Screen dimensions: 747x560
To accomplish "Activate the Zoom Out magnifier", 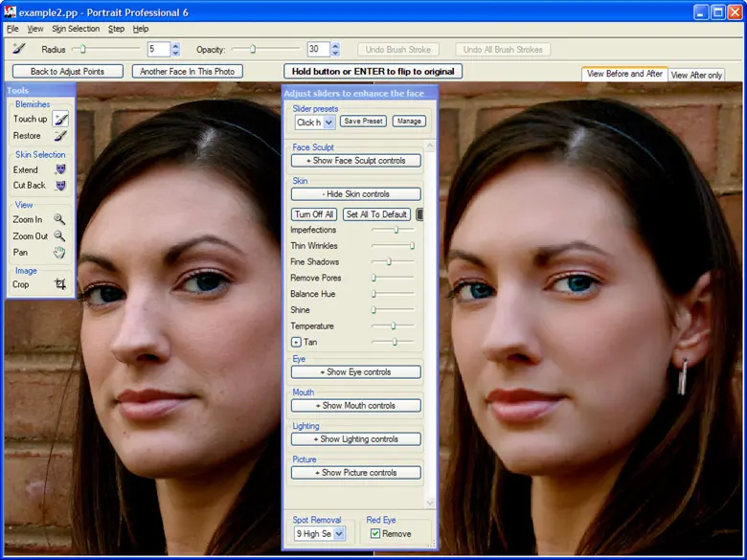I will [59, 235].
